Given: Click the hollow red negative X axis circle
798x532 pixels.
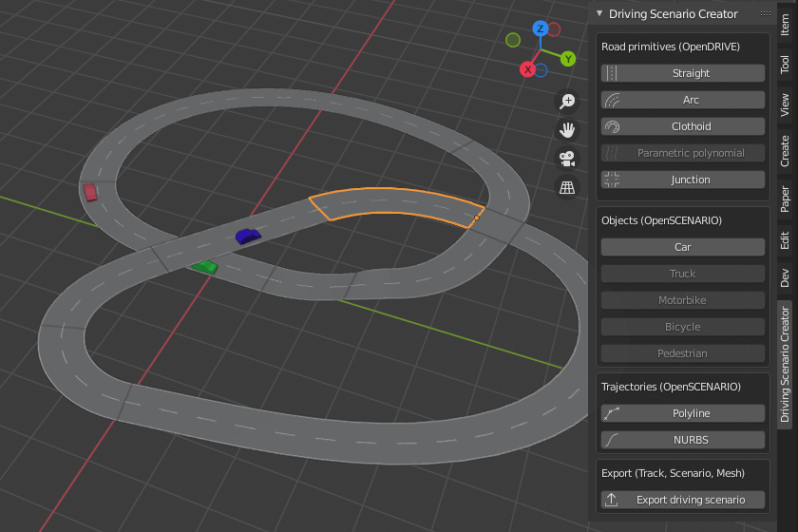Looking at the screenshot, I should [554, 29].
